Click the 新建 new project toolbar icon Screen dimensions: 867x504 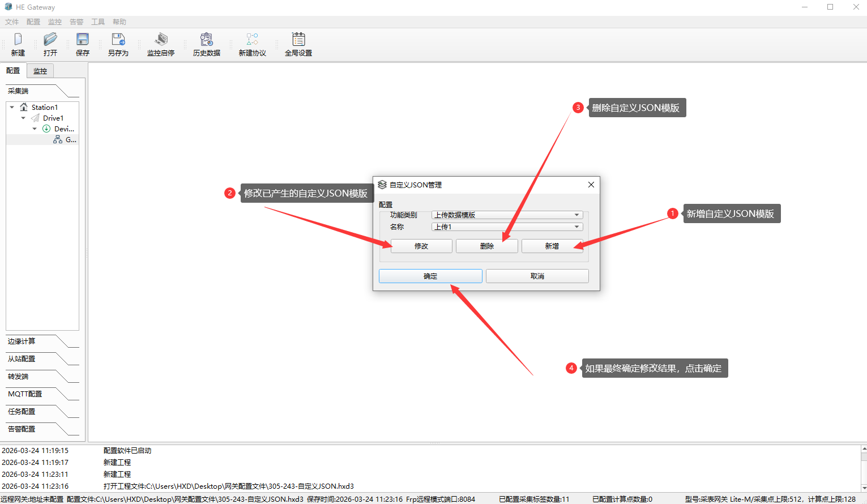click(x=18, y=40)
